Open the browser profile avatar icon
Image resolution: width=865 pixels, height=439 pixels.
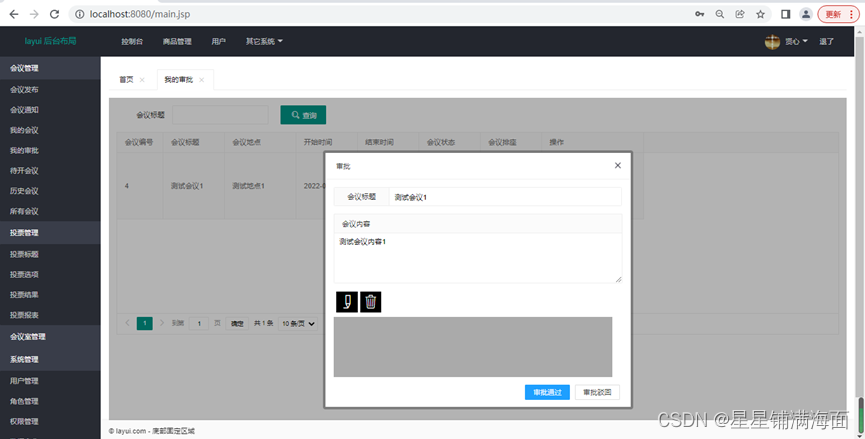tap(806, 14)
